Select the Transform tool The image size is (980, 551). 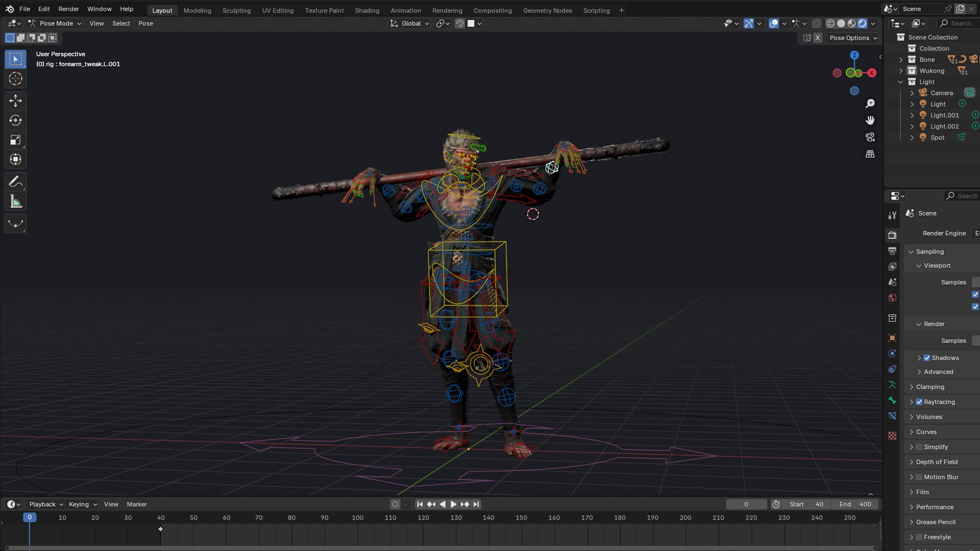(15, 159)
